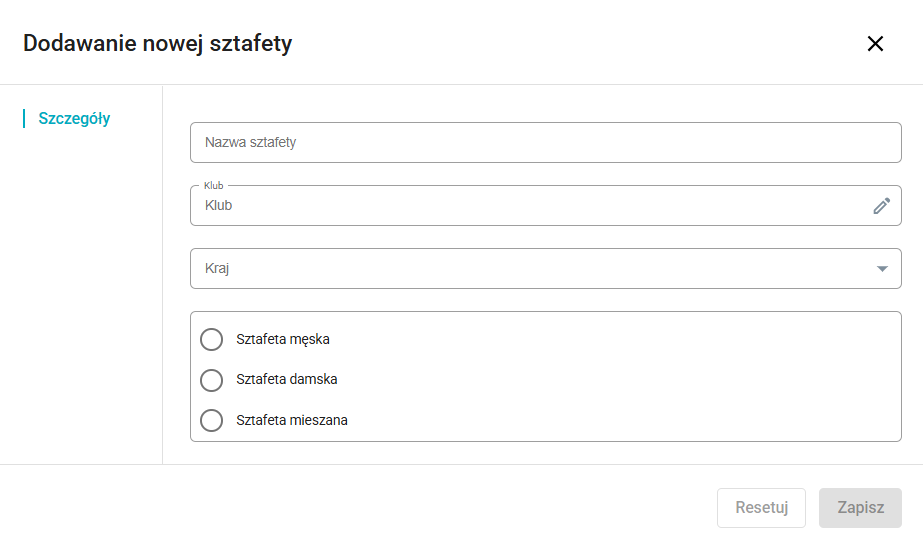Click the dialog title 'Dodawanie nowej sztafety'
Image resolution: width=923 pixels, height=547 pixels.
click(x=158, y=43)
